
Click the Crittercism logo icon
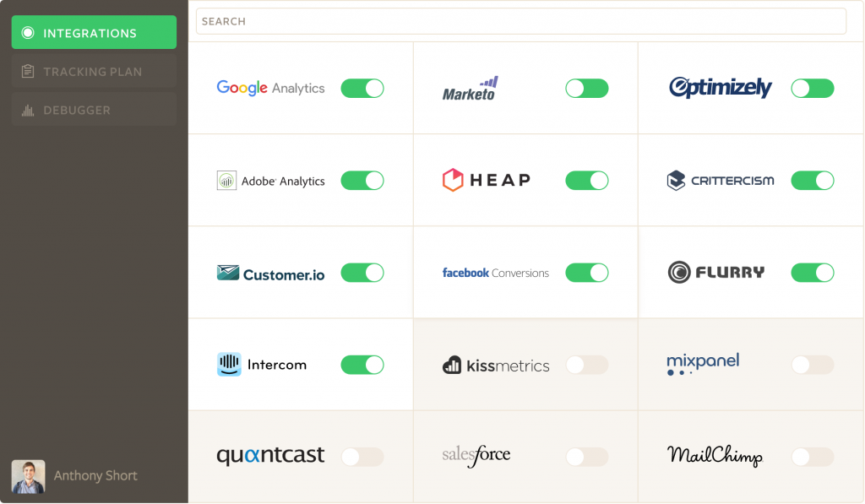pos(676,180)
